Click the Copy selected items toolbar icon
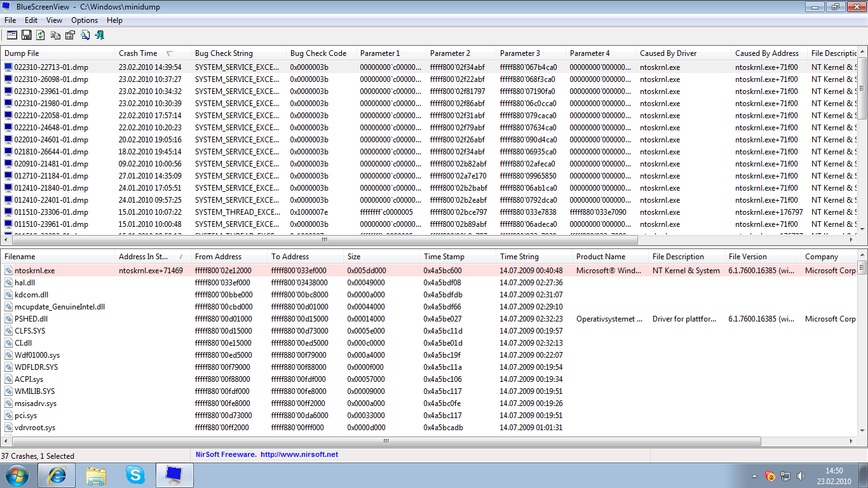 (x=56, y=35)
